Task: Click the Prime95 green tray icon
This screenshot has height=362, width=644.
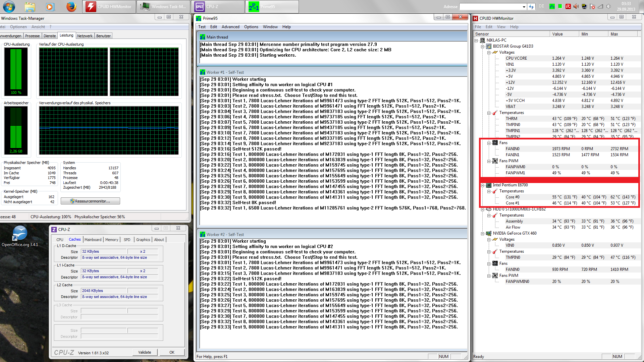Action: [x=552, y=6]
